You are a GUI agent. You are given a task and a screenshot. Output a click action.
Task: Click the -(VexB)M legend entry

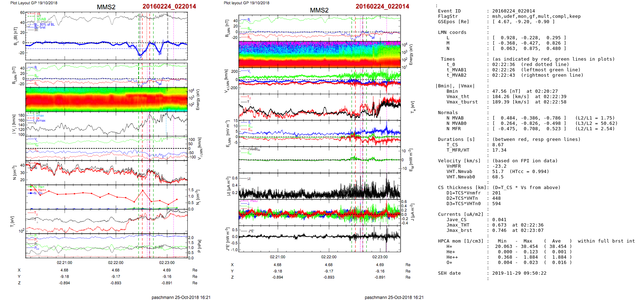coord(253,149)
